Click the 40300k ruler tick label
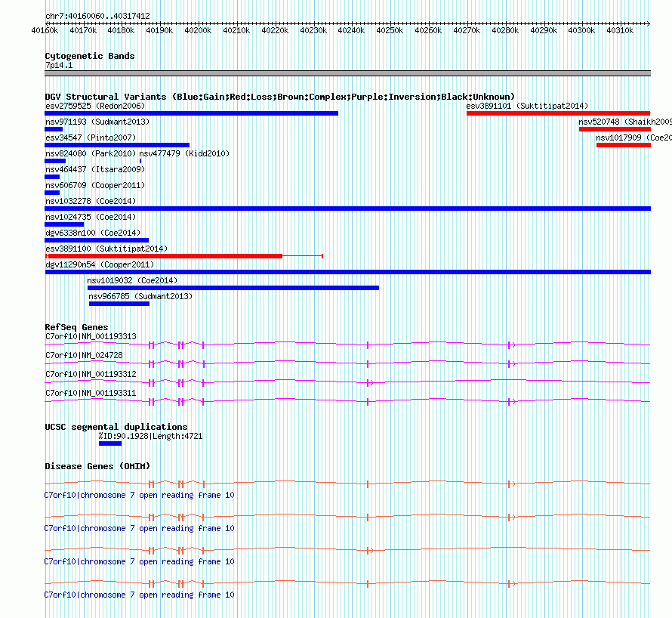 point(581,30)
